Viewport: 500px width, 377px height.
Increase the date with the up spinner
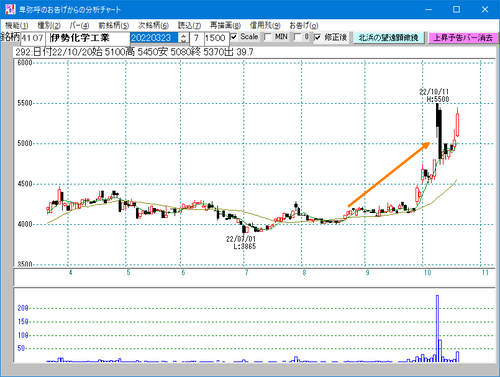pyautogui.click(x=184, y=35)
